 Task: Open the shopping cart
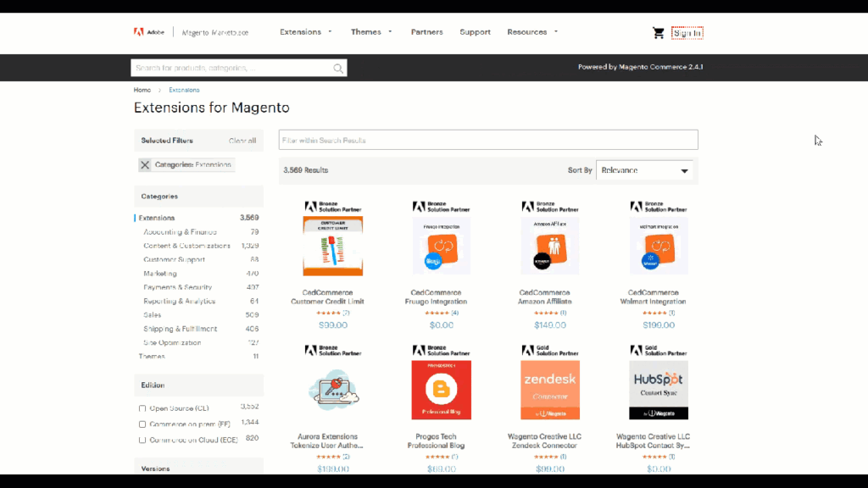click(x=658, y=33)
